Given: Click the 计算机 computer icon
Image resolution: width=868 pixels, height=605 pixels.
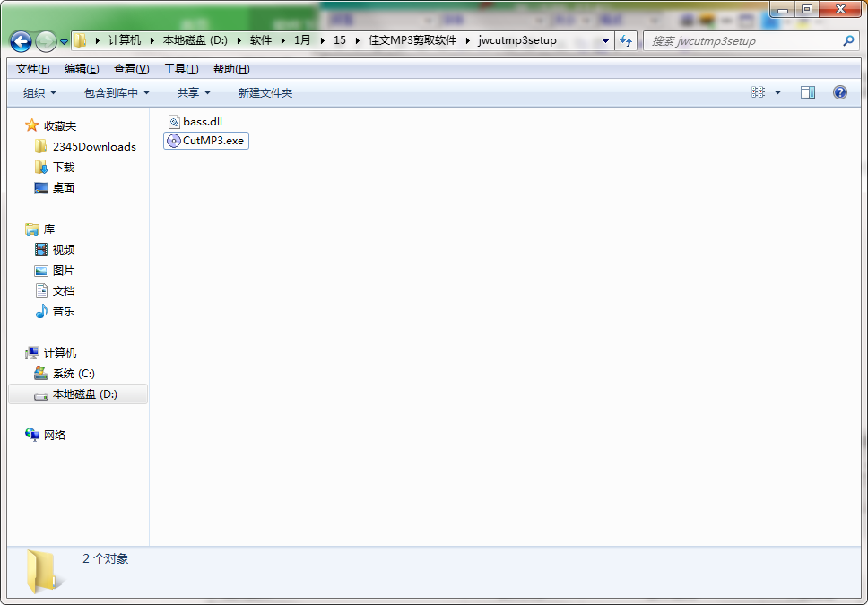Looking at the screenshot, I should pyautogui.click(x=32, y=352).
